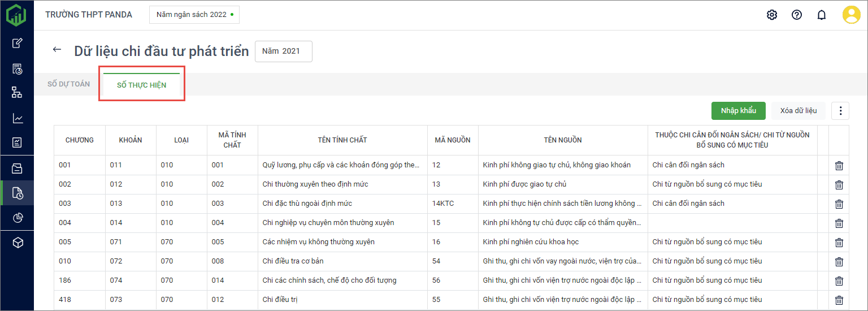Go back using the left arrow
The height and width of the screenshot is (311, 868).
57,50
